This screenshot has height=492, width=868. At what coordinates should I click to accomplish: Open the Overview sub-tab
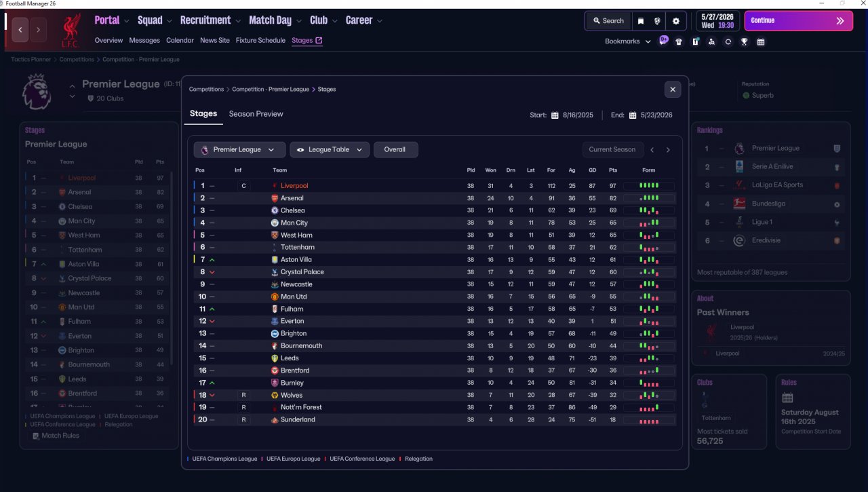109,41
